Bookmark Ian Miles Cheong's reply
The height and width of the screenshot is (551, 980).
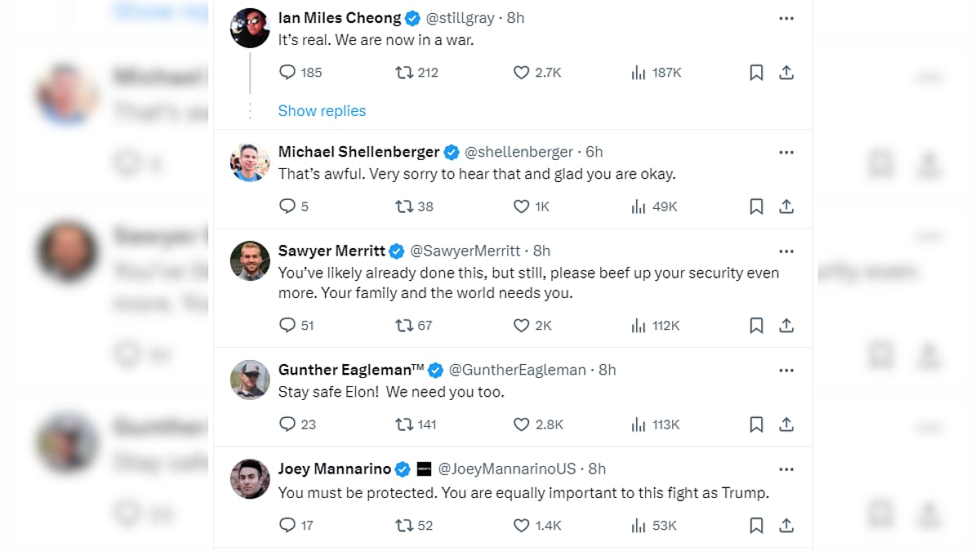(x=756, y=73)
